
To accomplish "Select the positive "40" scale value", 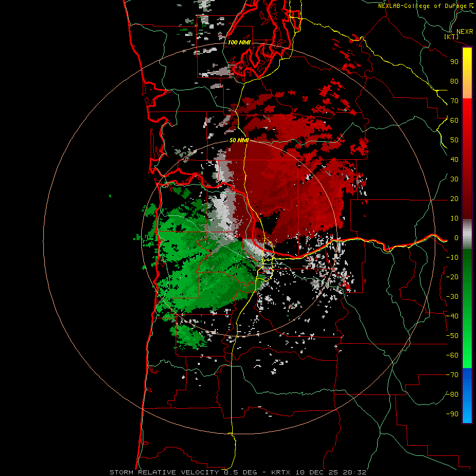I will pos(454,160).
